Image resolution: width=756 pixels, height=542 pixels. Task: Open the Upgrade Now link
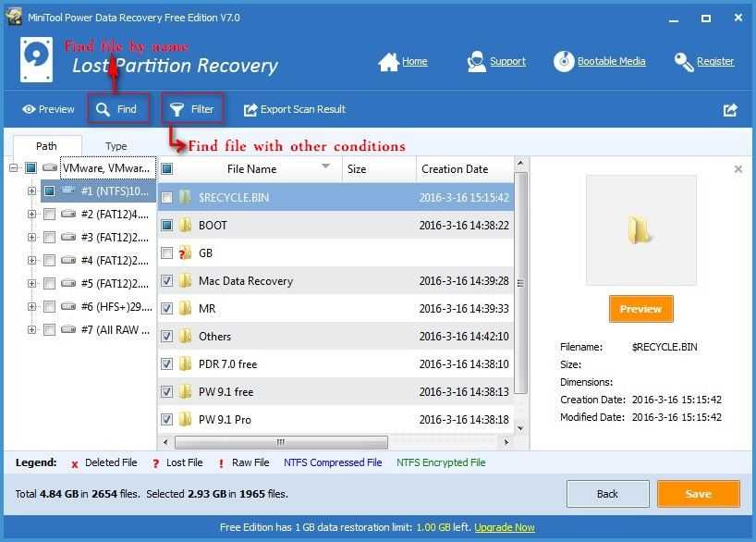tap(505, 527)
